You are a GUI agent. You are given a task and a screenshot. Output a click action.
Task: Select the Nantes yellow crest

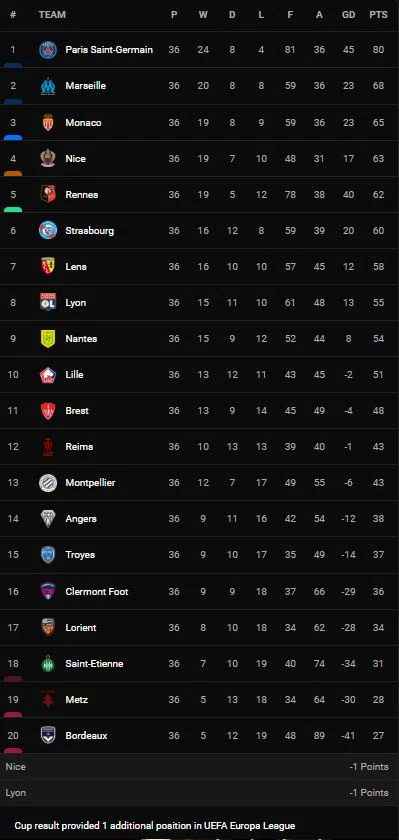click(x=48, y=338)
